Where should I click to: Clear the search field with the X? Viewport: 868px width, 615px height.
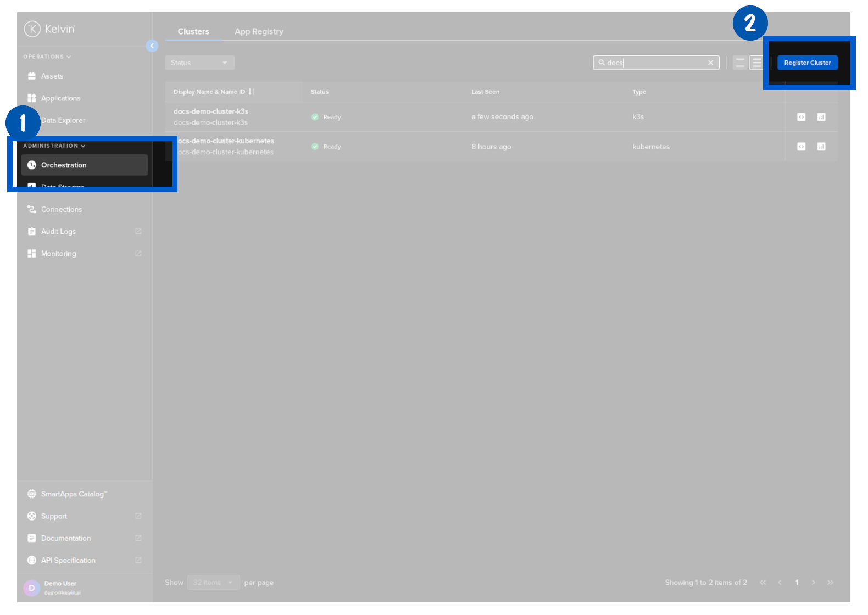click(710, 63)
